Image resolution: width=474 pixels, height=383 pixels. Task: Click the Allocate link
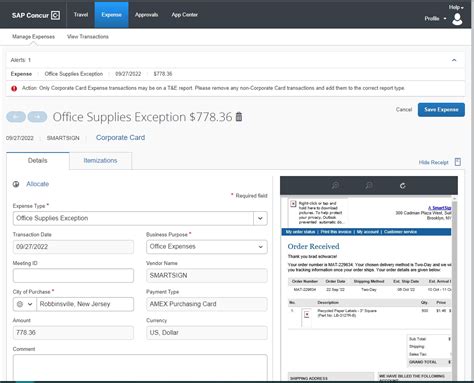coord(38,184)
